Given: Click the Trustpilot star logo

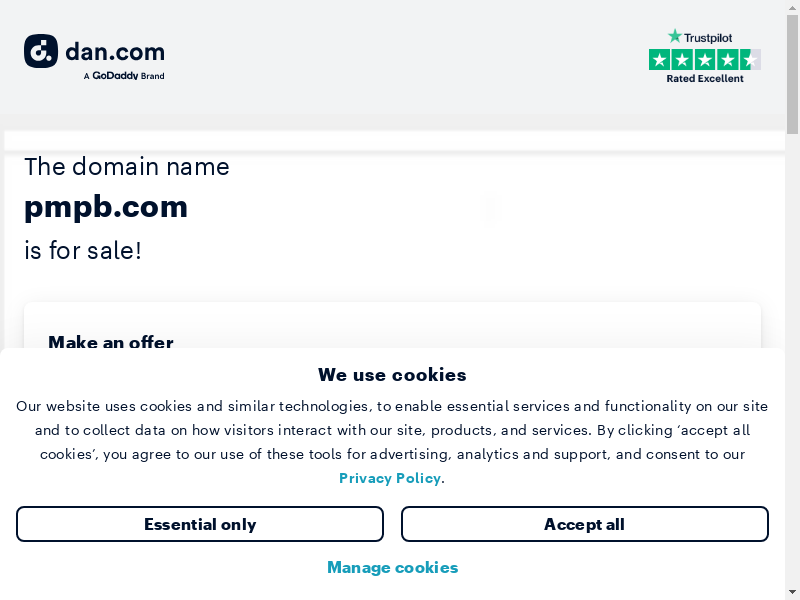Looking at the screenshot, I should pyautogui.click(x=675, y=37).
